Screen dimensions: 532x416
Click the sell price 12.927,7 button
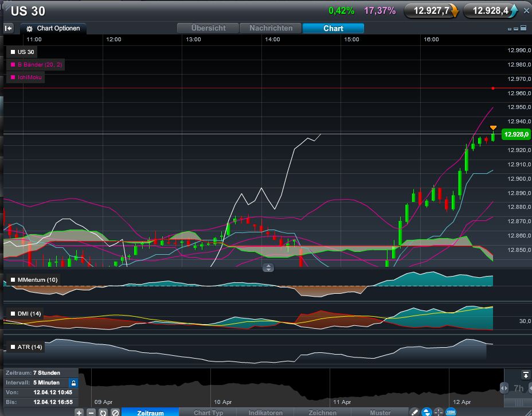point(431,10)
